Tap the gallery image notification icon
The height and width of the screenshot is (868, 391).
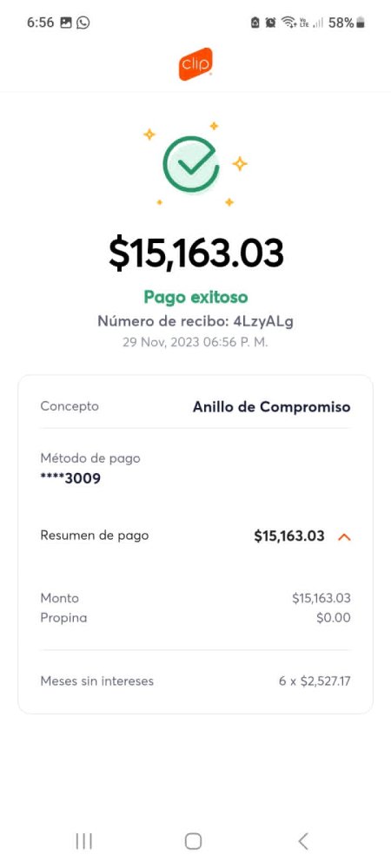pos(66,23)
